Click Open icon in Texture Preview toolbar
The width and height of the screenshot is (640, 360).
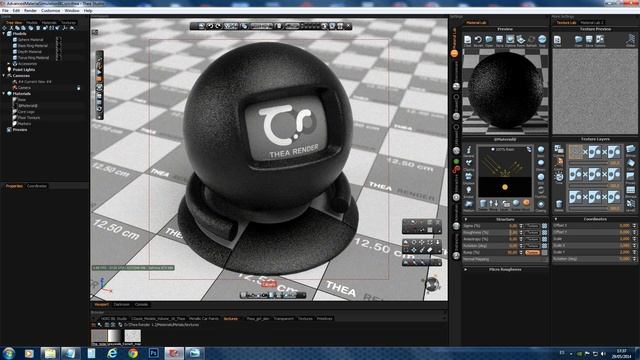[x=578, y=40]
